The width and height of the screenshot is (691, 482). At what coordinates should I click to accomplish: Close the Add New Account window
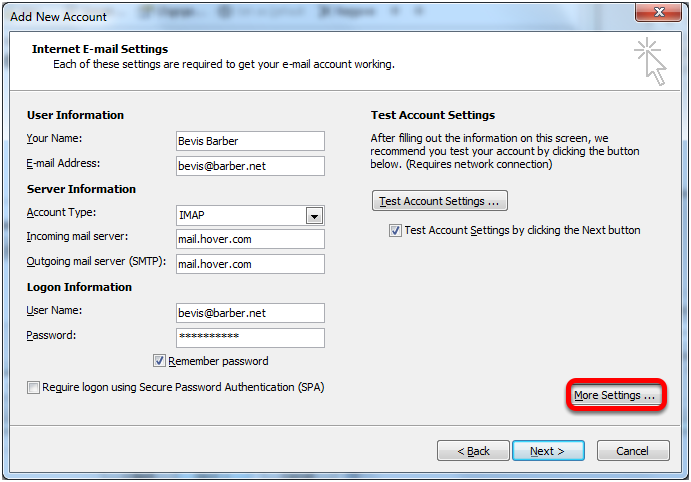658,12
